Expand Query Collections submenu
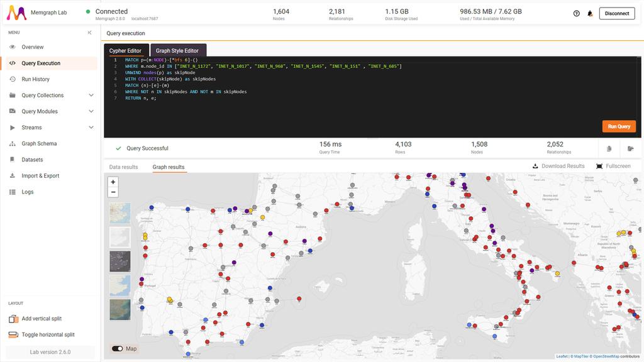The height and width of the screenshot is (362, 644). tap(91, 96)
